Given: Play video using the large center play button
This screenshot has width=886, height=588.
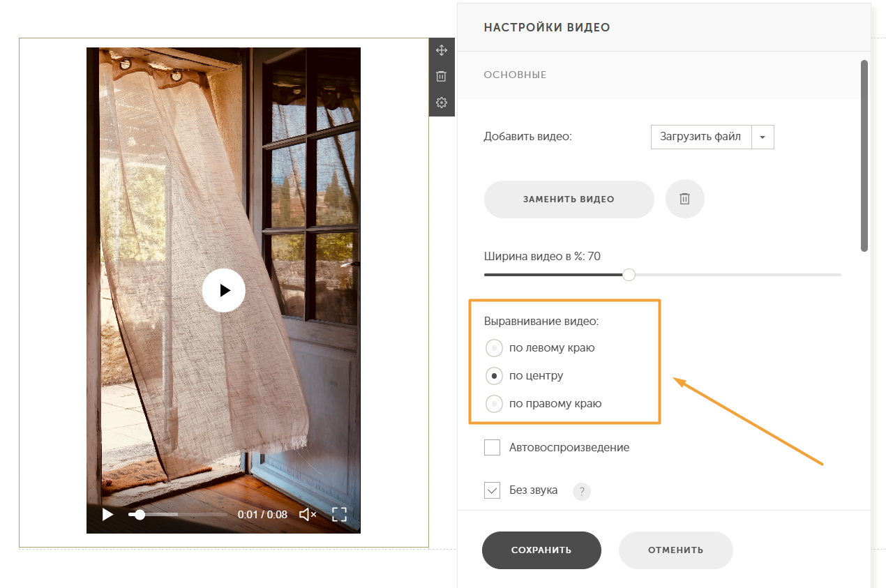Looking at the screenshot, I should coord(224,290).
